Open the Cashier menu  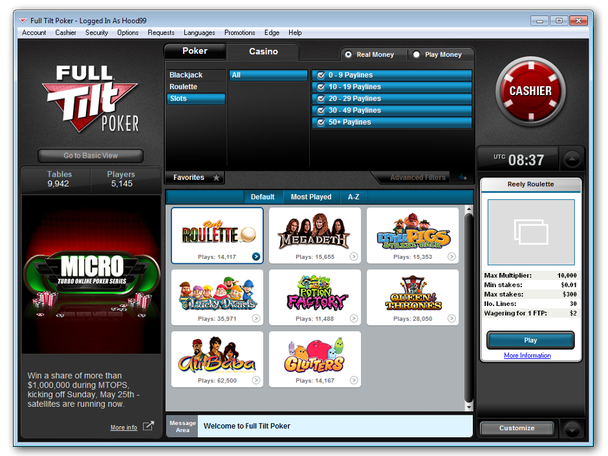[x=66, y=33]
